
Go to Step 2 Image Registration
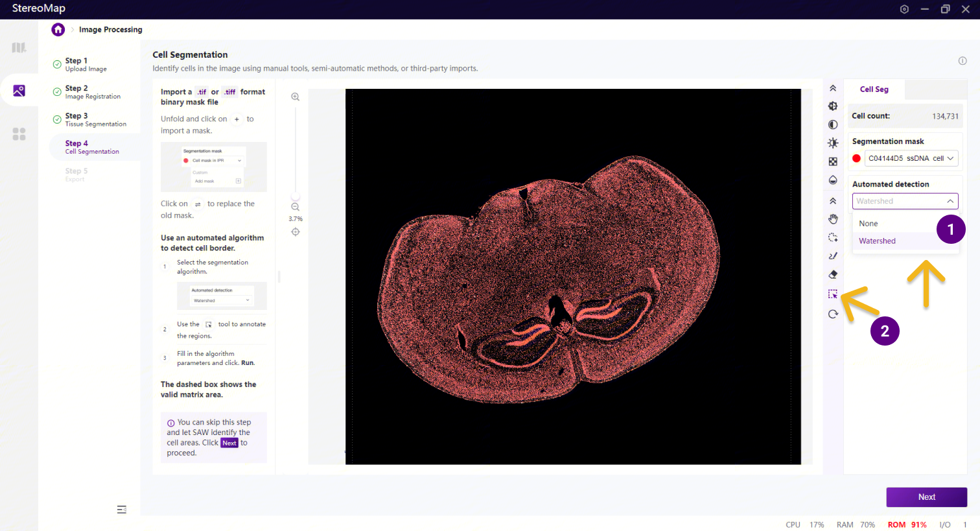[93, 92]
